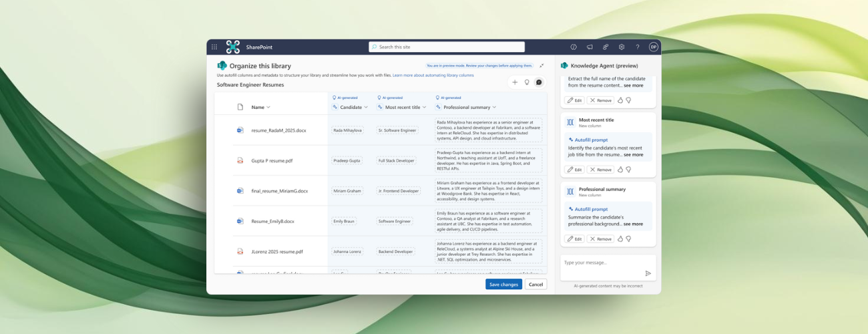
Task: Open file Resume_EmilyB.docx
Action: click(x=273, y=220)
